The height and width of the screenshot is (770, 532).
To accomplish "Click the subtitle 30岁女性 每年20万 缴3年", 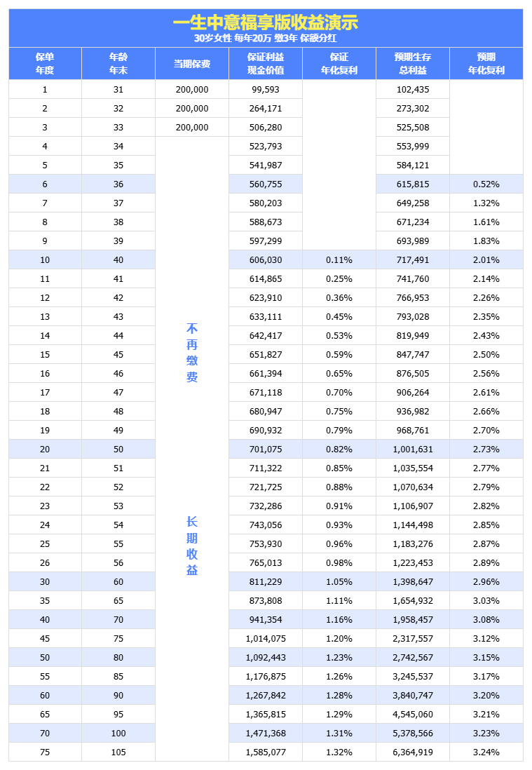I will tap(266, 38).
